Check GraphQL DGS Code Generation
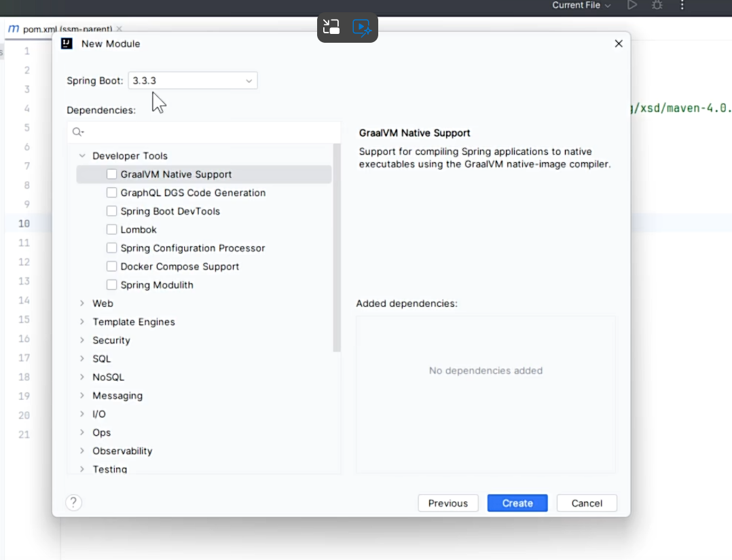Image resolution: width=732 pixels, height=560 pixels. point(111,193)
